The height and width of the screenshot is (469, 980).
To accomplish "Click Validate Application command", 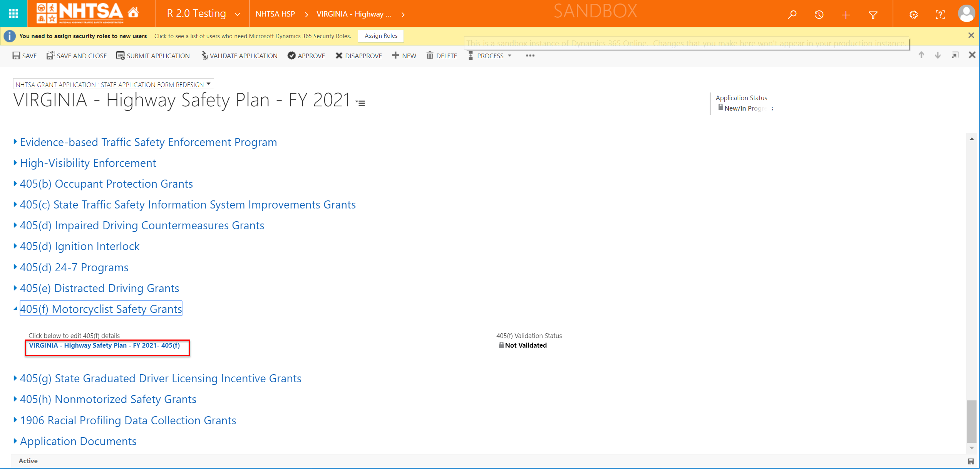I will pyautogui.click(x=239, y=56).
